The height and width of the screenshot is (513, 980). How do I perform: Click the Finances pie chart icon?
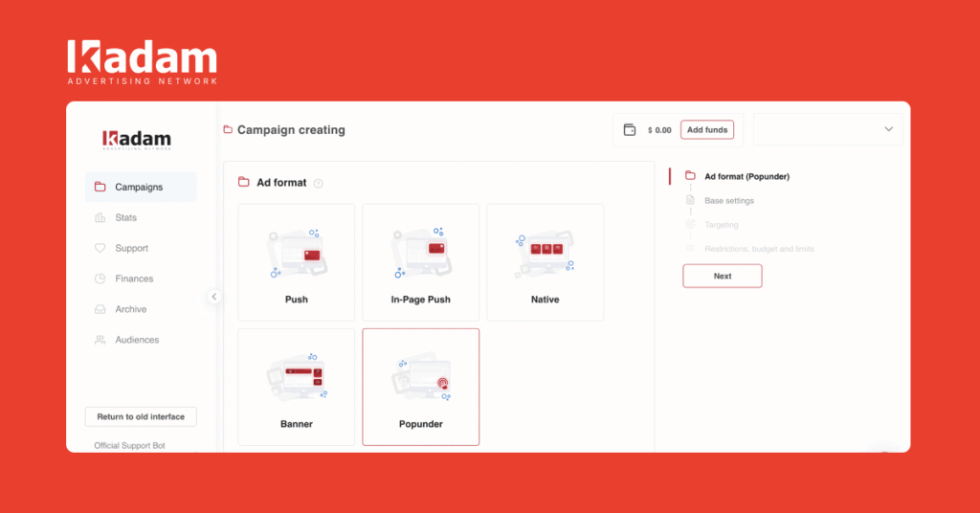[100, 279]
